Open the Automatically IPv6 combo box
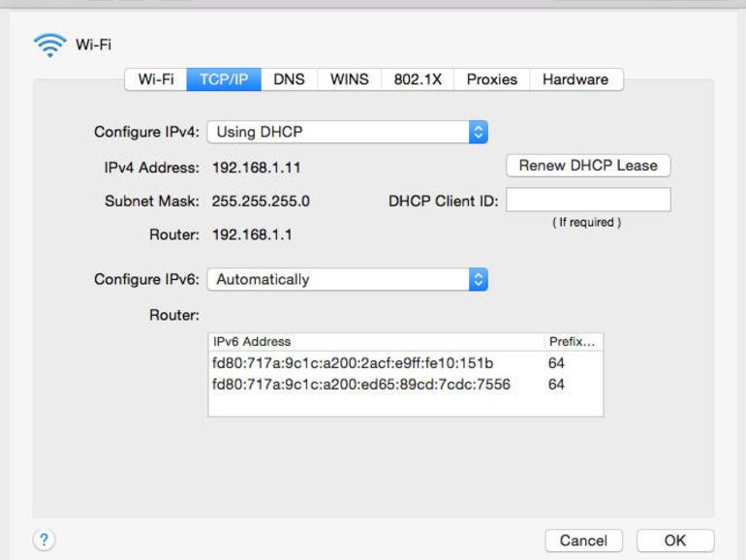 pos(347,279)
